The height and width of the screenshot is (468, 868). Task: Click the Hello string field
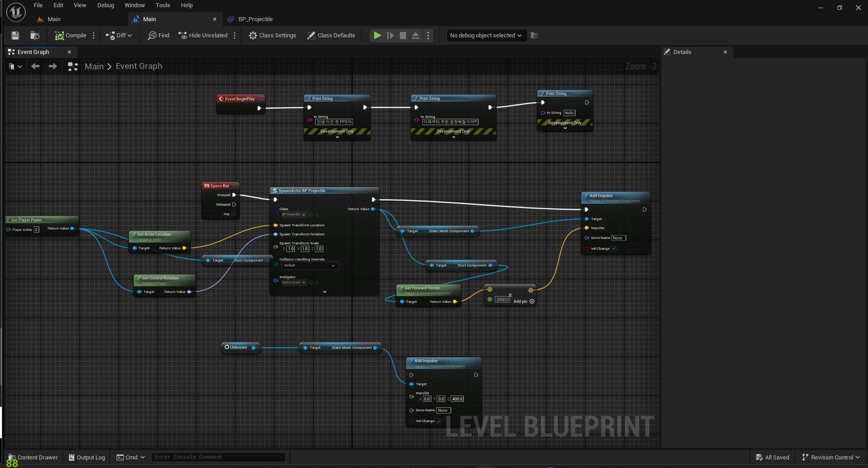pyautogui.click(x=569, y=113)
